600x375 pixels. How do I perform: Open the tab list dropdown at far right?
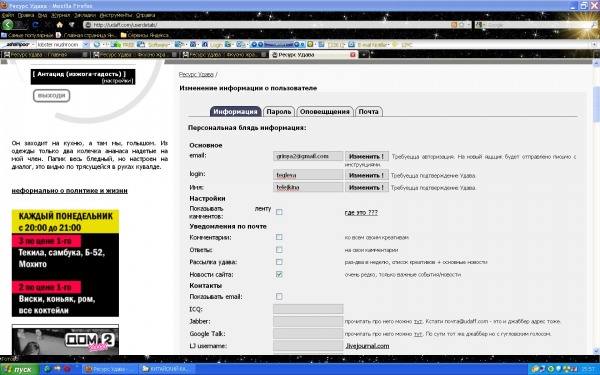597,55
